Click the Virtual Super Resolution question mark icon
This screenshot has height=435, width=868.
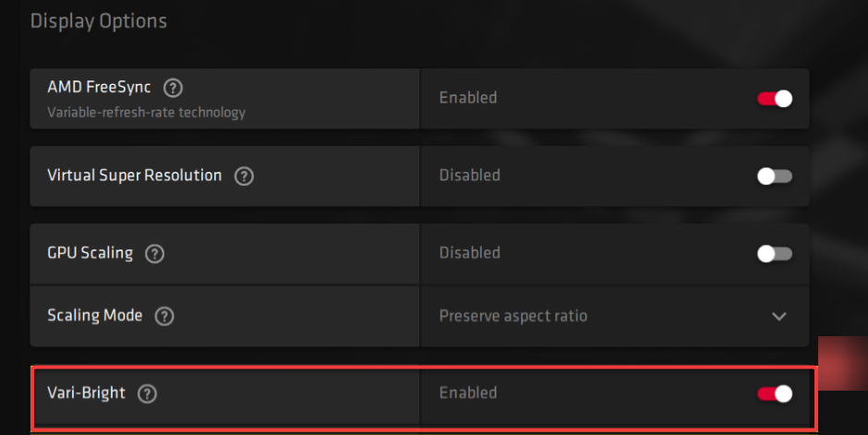[244, 176]
